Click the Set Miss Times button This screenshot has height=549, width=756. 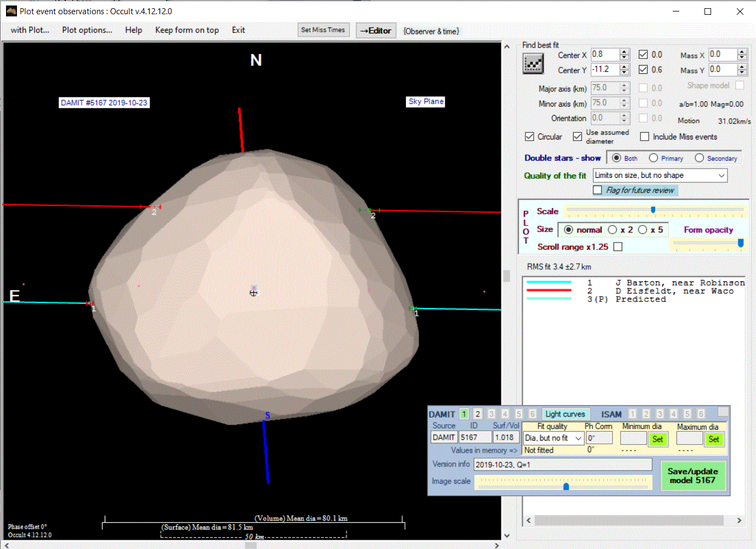(323, 30)
